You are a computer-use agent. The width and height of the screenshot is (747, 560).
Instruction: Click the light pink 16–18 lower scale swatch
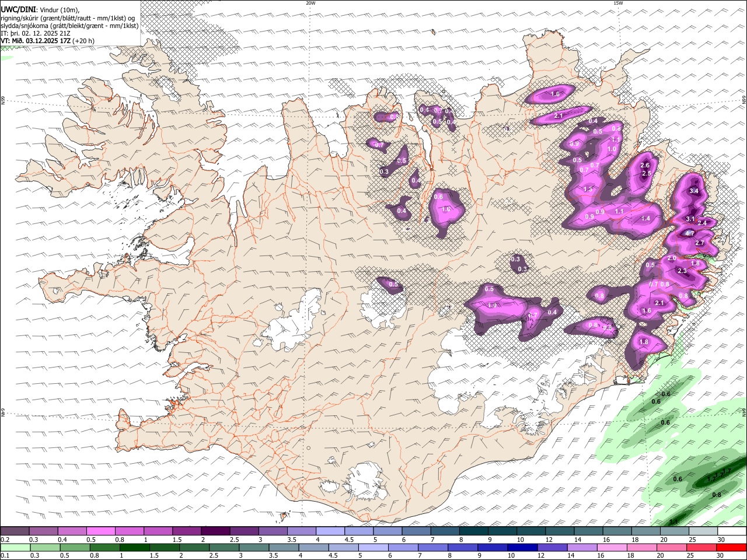(x=611, y=547)
